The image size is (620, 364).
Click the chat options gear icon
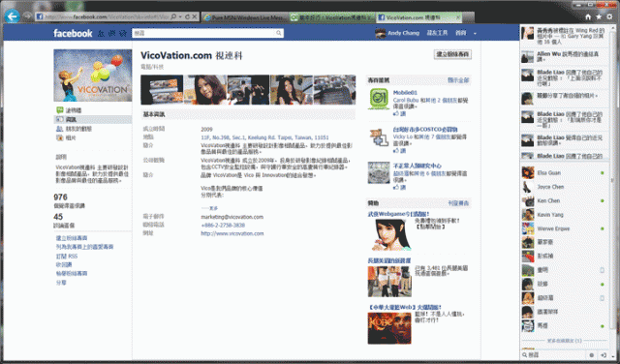[592, 355]
